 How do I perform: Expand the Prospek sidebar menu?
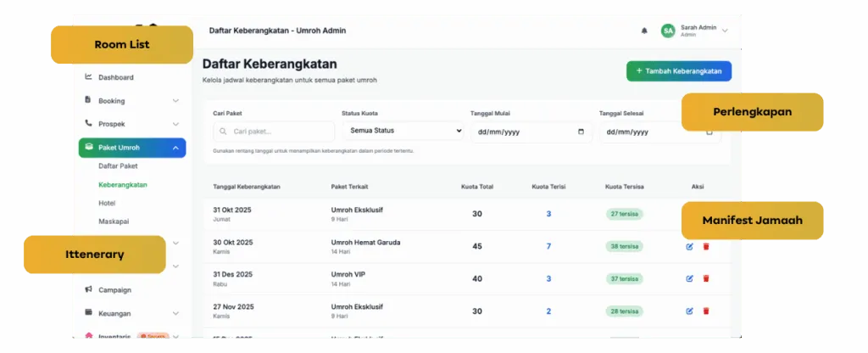pos(175,124)
